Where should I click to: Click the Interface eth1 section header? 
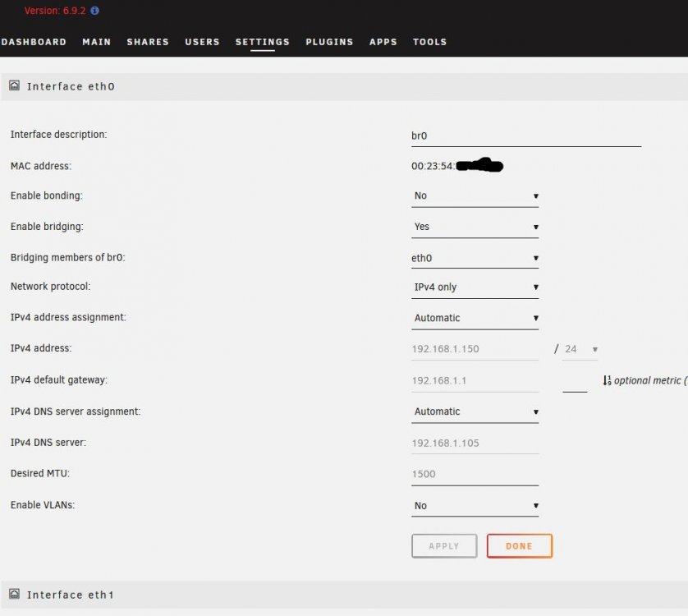tap(344, 595)
